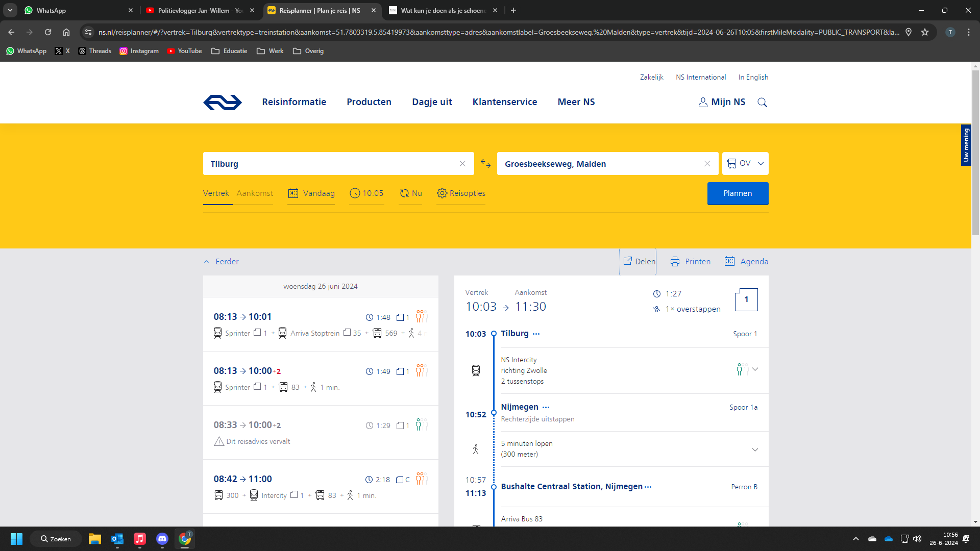Click the Plannen button
Screen dimensions: 980x551
[x=738, y=193]
